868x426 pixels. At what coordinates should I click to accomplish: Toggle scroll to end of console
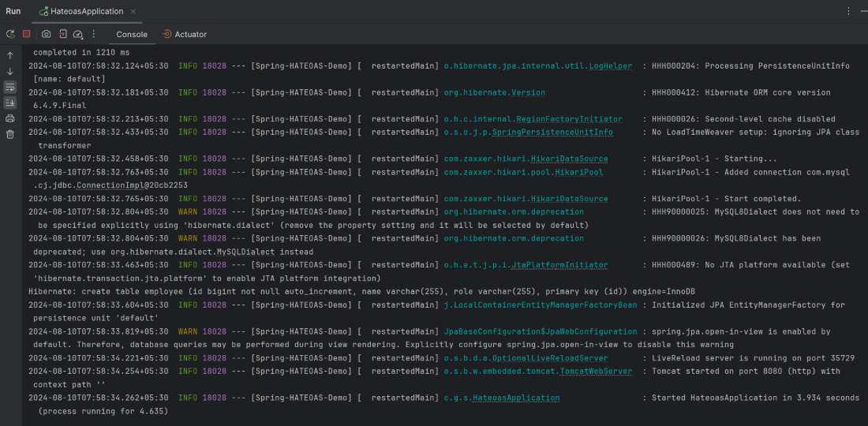coord(10,103)
